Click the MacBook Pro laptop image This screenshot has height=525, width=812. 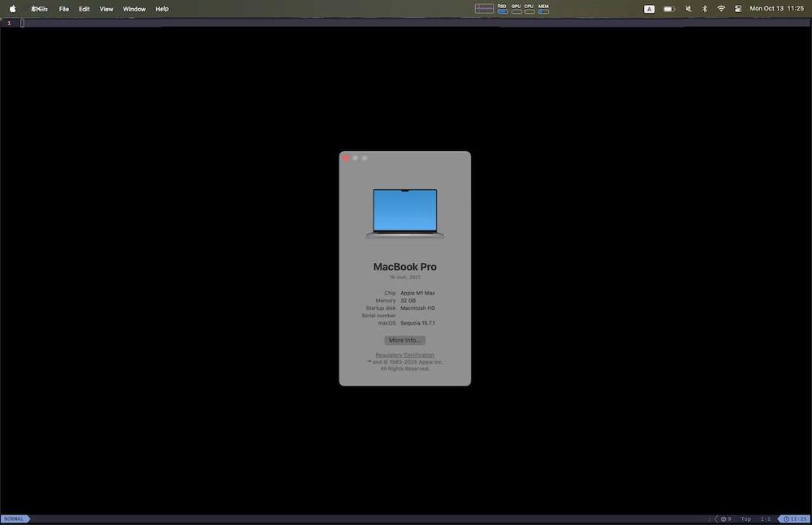(x=405, y=213)
